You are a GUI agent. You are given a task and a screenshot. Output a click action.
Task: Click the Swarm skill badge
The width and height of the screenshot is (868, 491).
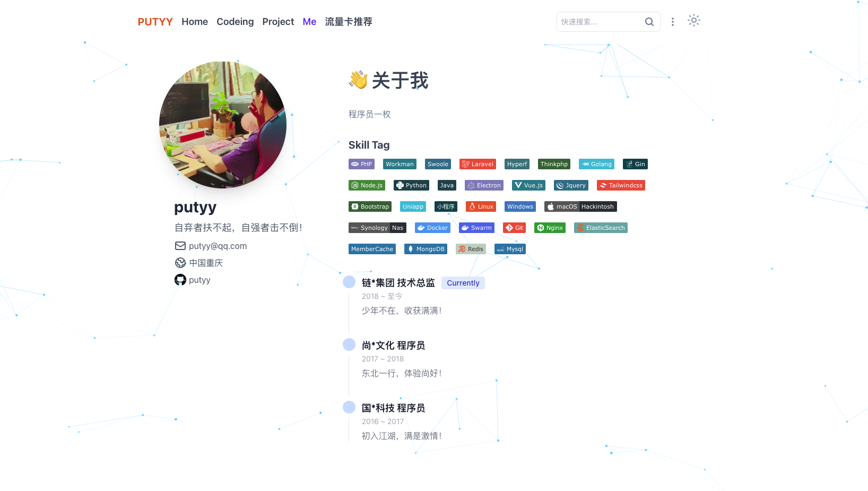coord(476,228)
